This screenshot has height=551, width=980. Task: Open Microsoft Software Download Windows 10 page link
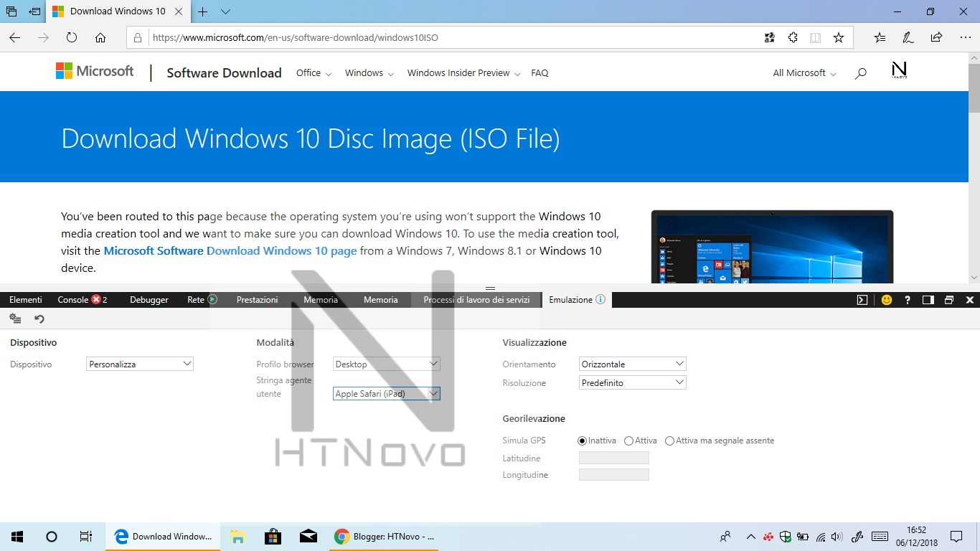click(230, 250)
